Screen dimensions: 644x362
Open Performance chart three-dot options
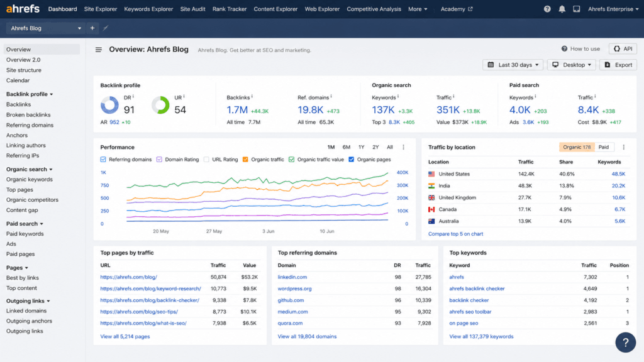tap(403, 147)
